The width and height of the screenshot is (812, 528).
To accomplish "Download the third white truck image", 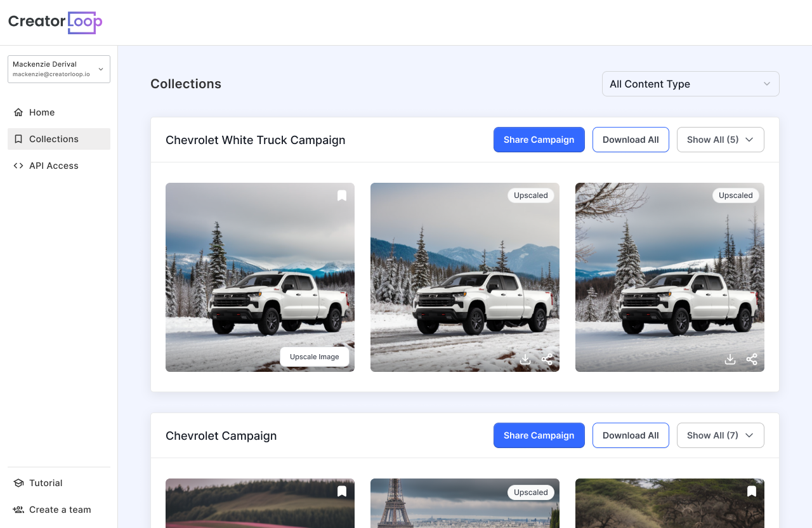I will 730,359.
